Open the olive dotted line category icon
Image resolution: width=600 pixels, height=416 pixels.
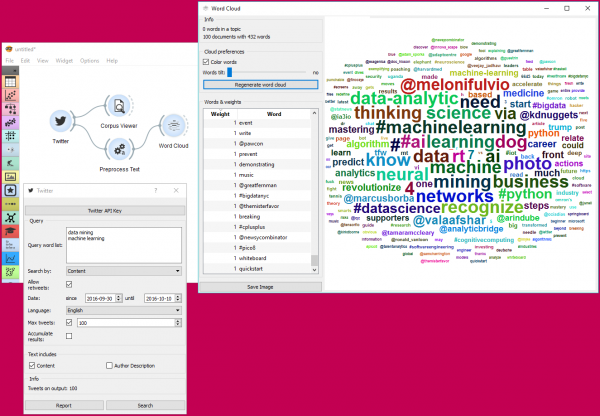pos(10,204)
